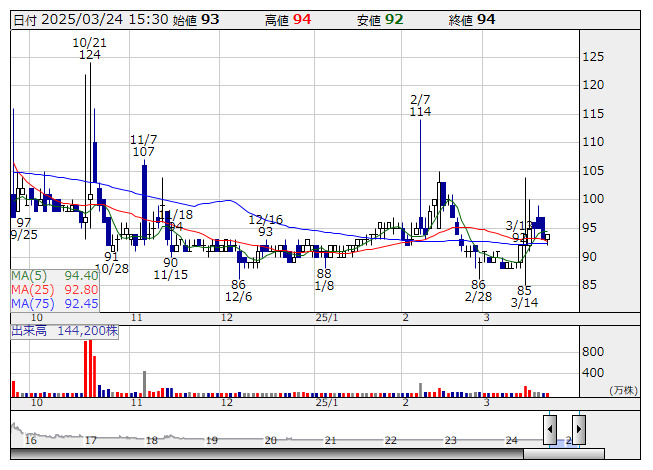This screenshot has height=470, width=653.
Task: Click the 12/16 label of 93
Action: click(266, 232)
